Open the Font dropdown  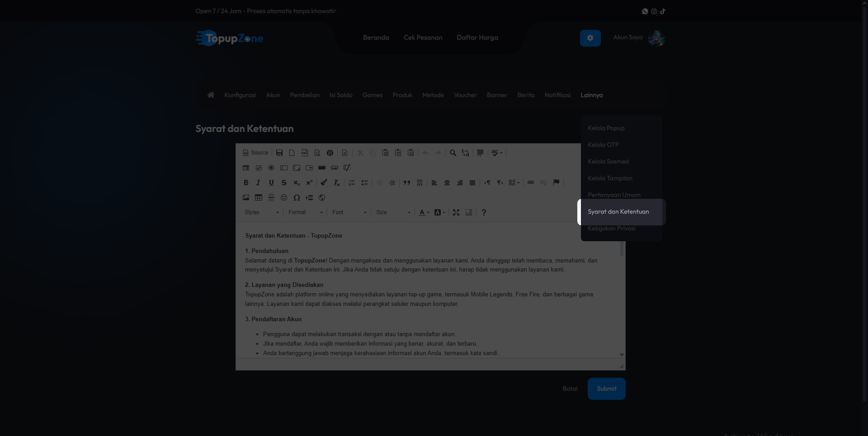click(x=349, y=212)
